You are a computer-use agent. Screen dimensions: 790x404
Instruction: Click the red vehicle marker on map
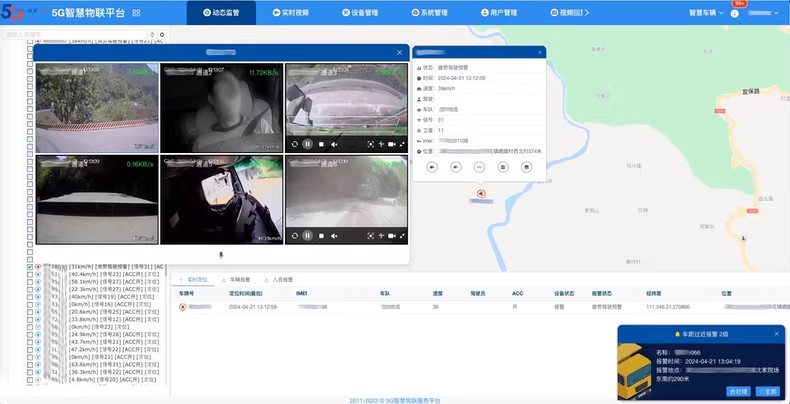click(480, 193)
